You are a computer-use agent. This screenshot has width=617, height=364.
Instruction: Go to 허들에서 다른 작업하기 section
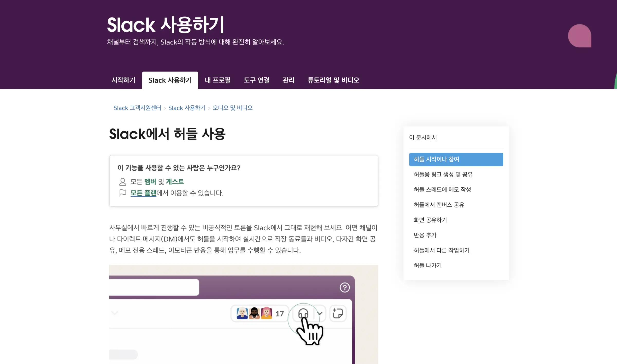pos(442,250)
